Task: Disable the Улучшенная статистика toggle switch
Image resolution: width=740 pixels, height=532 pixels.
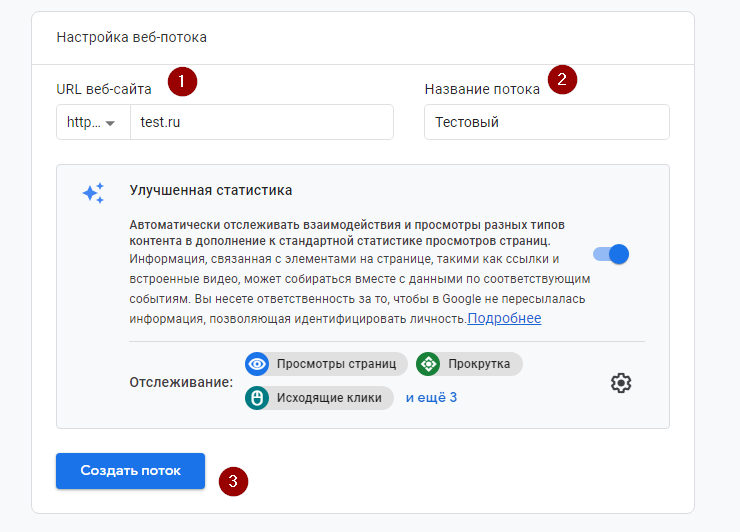Action: [611, 254]
